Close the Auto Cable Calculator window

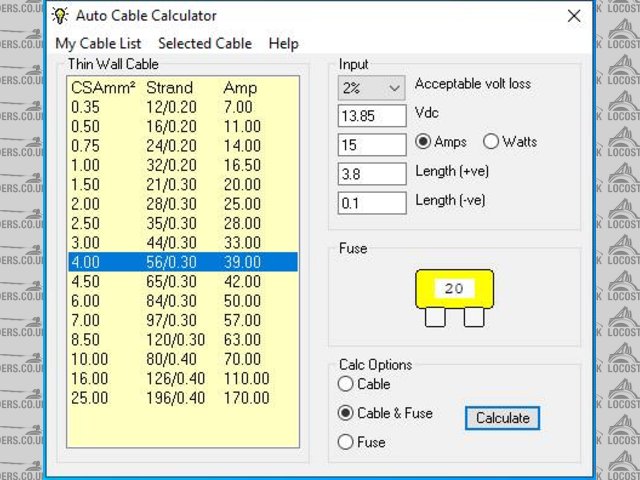pos(574,16)
